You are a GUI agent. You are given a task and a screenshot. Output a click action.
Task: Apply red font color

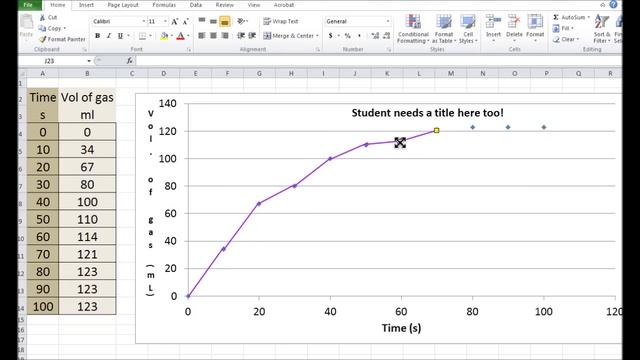coord(181,36)
